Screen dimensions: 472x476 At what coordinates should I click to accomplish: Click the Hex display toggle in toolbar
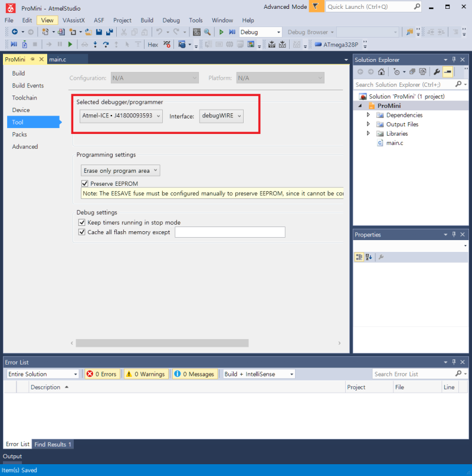(x=153, y=45)
